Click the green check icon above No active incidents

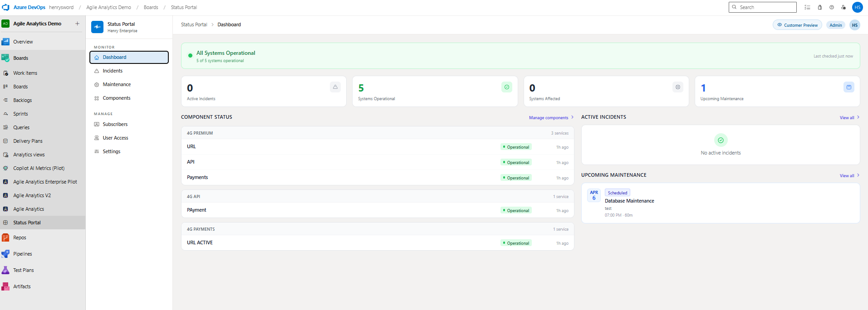pos(721,140)
